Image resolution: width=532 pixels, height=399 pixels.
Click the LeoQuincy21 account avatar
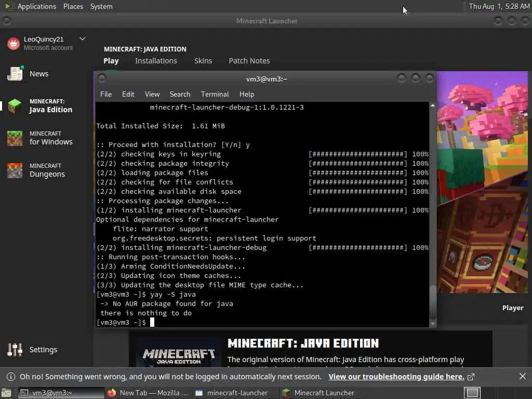[x=14, y=44]
